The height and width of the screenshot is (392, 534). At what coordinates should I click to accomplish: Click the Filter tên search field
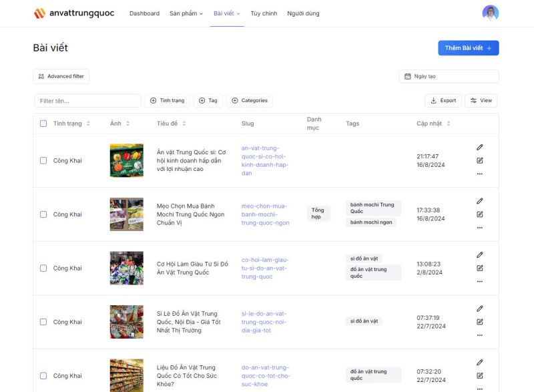(87, 101)
